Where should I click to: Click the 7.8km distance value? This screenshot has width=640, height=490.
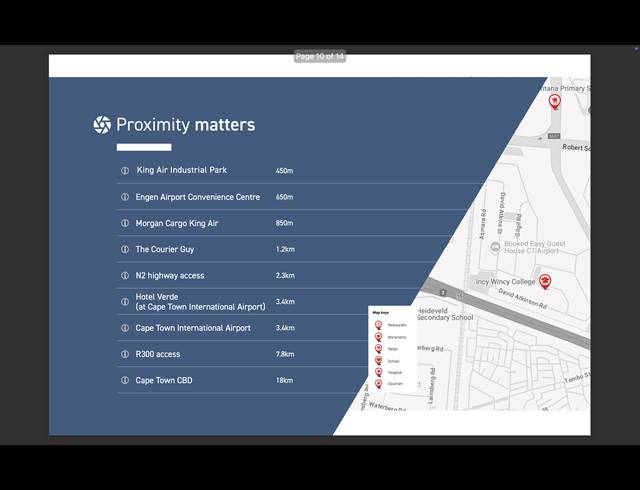pyautogui.click(x=285, y=354)
